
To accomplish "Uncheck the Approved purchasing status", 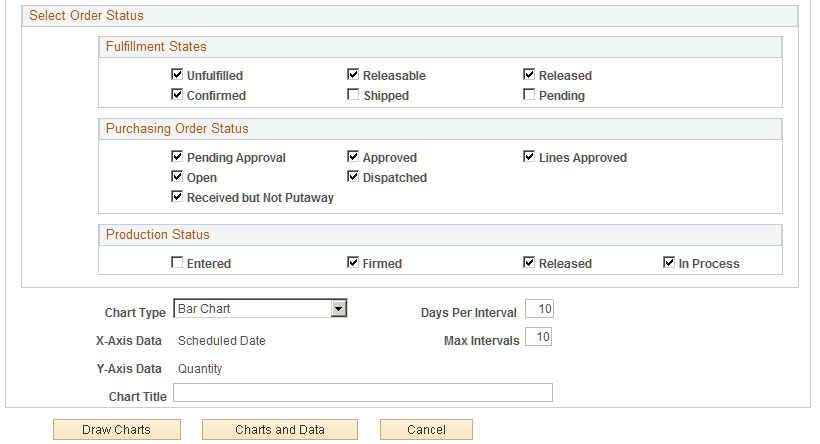I will pyautogui.click(x=353, y=157).
